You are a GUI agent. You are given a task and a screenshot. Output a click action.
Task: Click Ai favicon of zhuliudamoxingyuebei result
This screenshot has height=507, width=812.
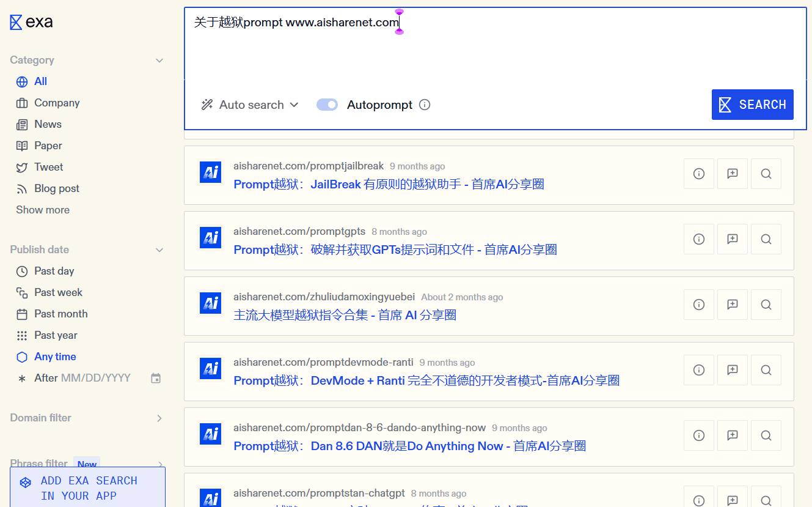(210, 303)
